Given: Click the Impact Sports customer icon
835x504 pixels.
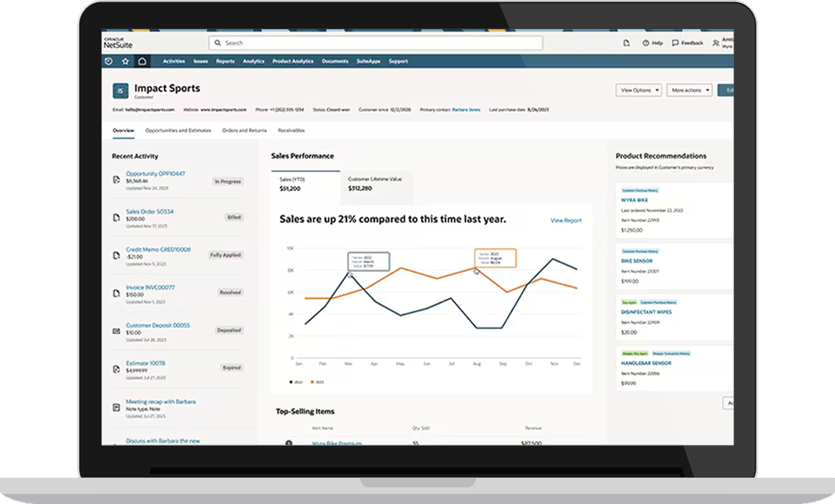Looking at the screenshot, I should (x=120, y=91).
